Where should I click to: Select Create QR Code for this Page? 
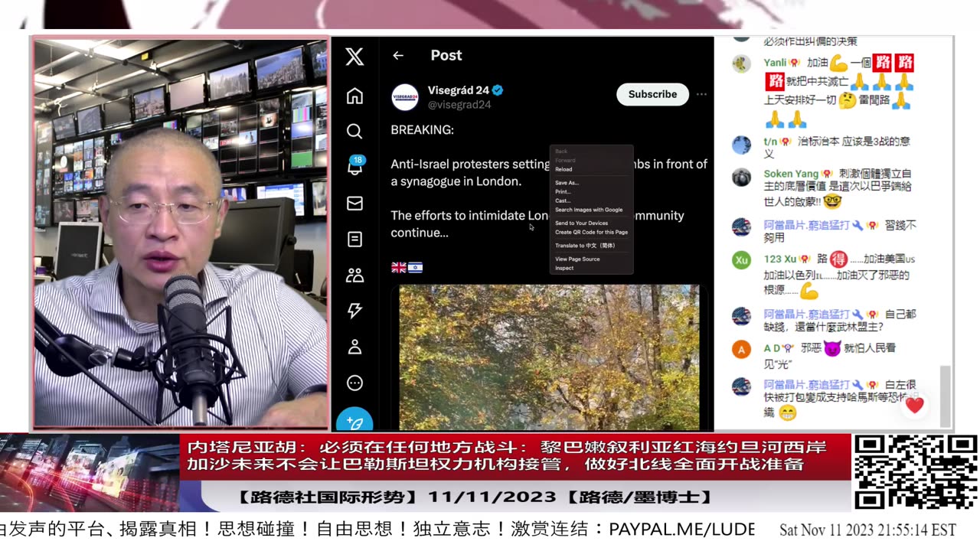click(x=591, y=232)
